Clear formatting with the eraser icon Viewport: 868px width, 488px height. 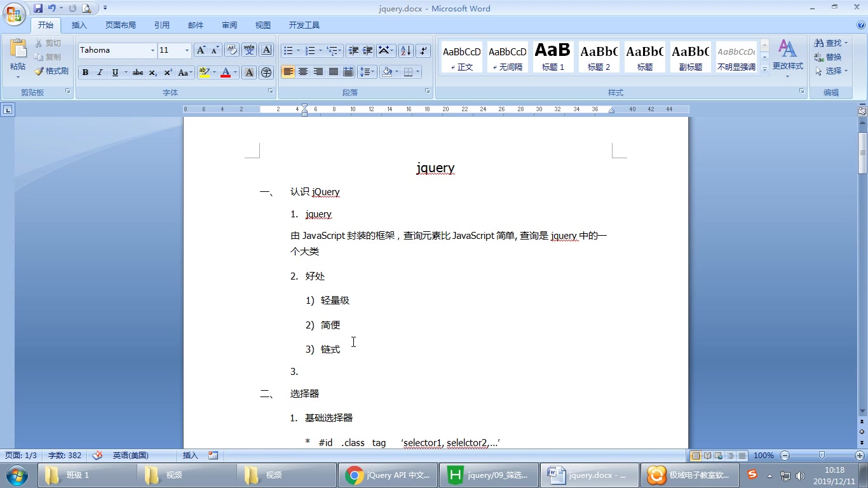(x=232, y=50)
